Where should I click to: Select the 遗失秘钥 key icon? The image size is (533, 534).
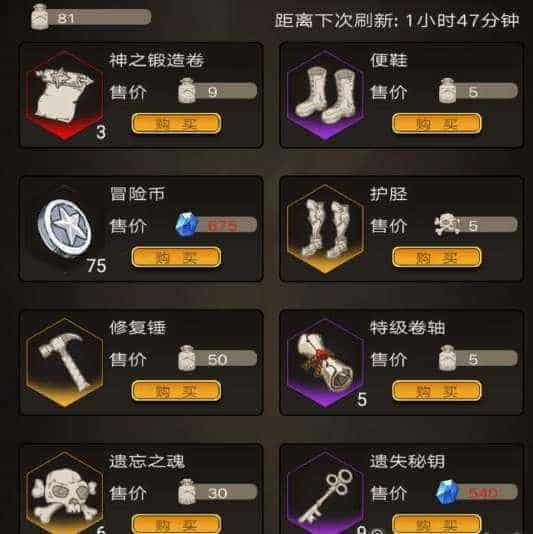click(x=325, y=493)
